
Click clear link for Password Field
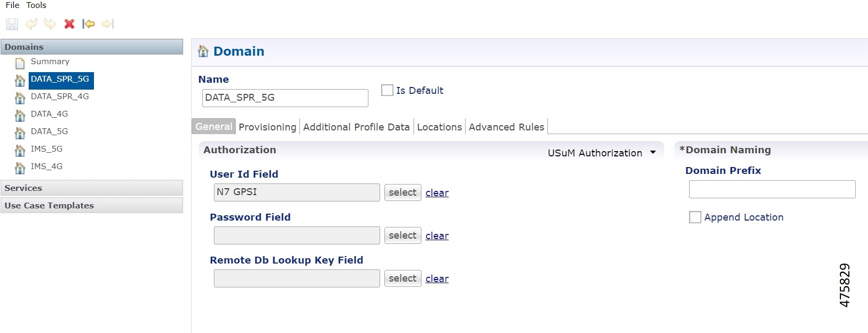(437, 236)
